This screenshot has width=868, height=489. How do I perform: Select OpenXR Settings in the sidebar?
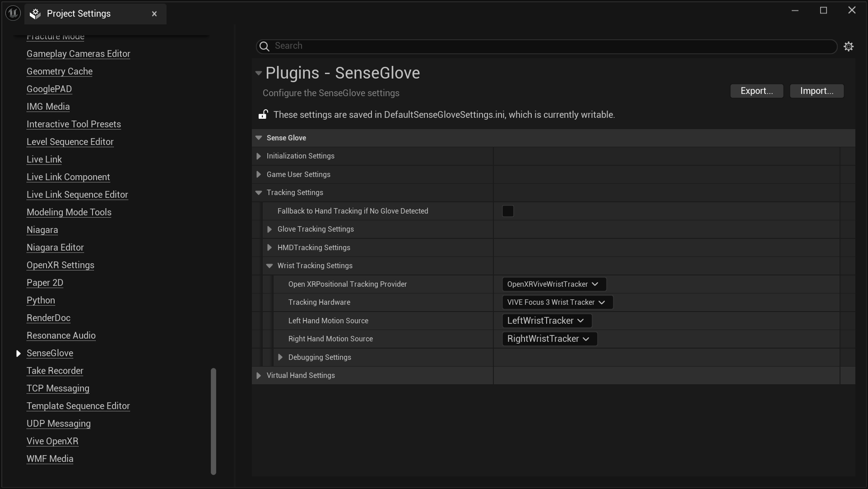pos(60,265)
